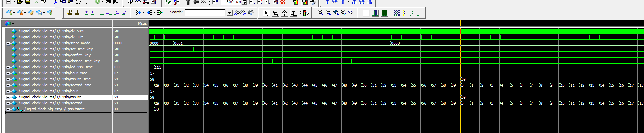Image resolution: width=644 pixels, height=133 pixels.
Task: Select the arrow Select Mode tool
Action: point(266,13)
